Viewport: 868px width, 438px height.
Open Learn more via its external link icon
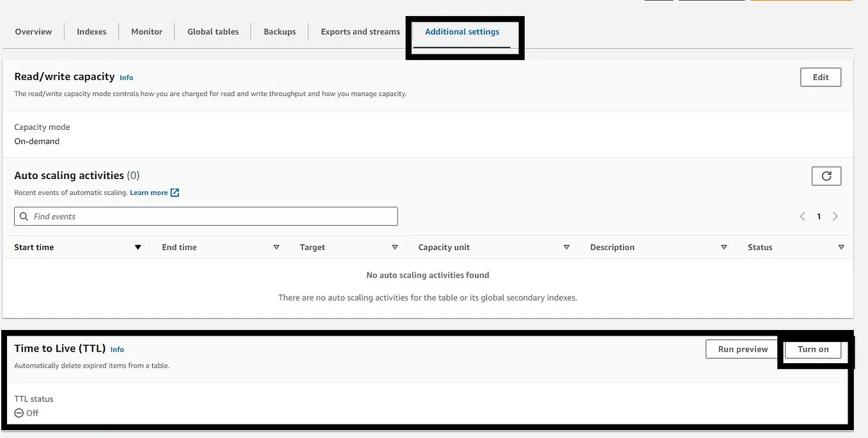click(x=174, y=192)
